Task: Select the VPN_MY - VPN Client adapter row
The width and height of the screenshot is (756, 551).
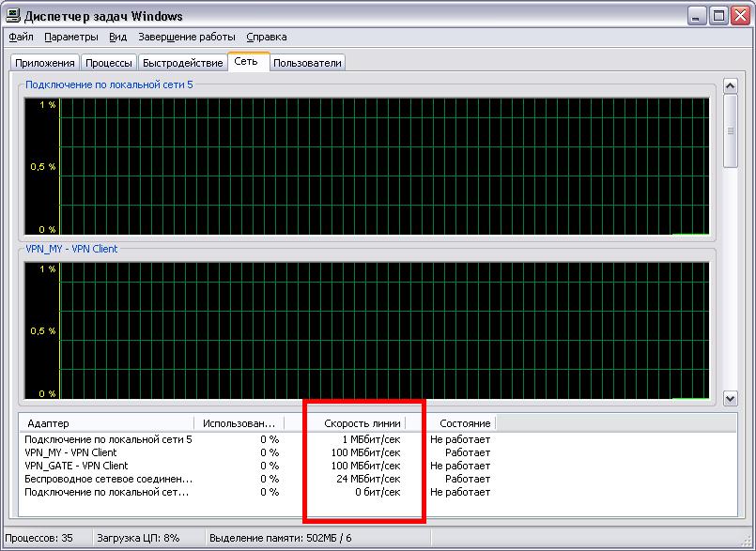Action: 257,452
